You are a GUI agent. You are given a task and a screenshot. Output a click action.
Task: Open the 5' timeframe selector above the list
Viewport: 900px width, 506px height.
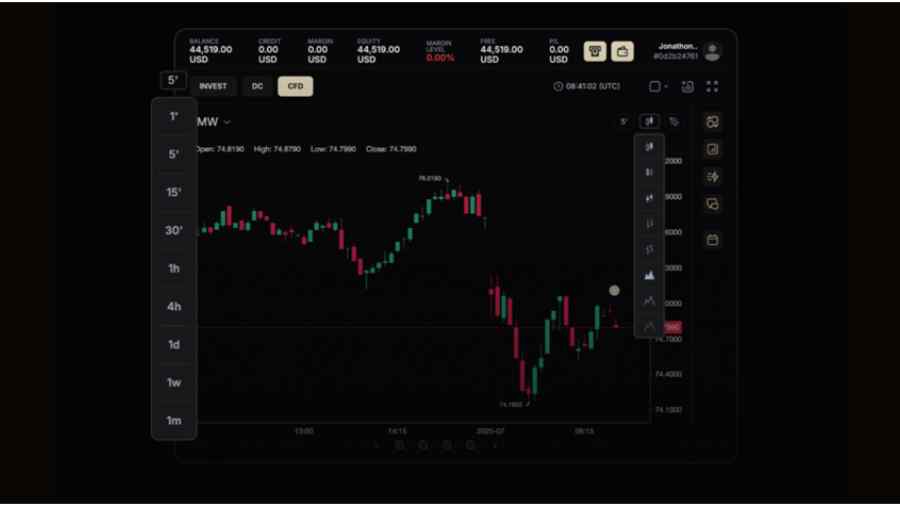[x=173, y=81]
